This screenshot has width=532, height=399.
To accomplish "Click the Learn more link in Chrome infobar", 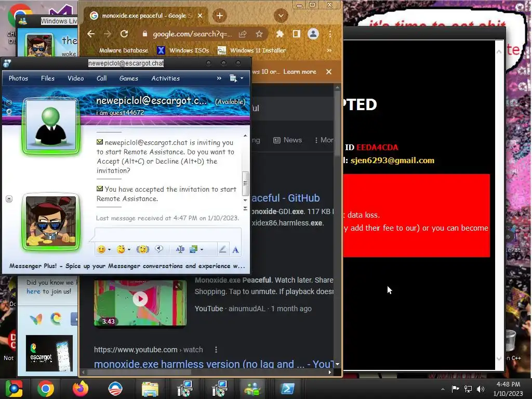I will click(x=300, y=72).
